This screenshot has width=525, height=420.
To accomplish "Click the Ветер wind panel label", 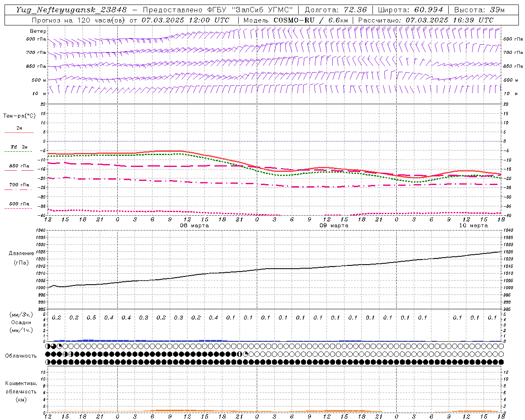I will point(38,31).
